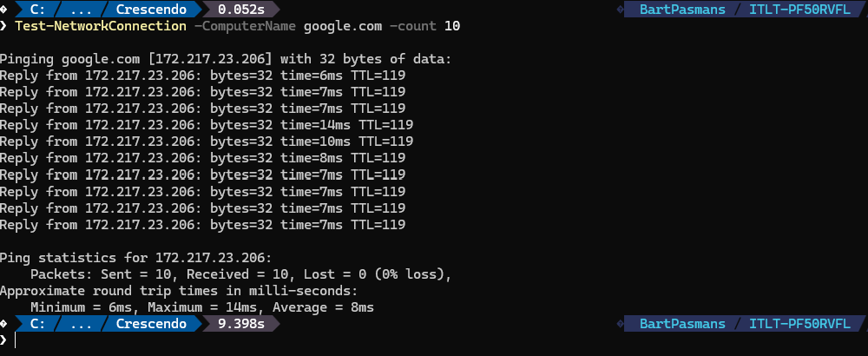868x356 pixels.
Task: Click the Crescendo folder segment beside 0.052s
Action: pyautogui.click(x=152, y=10)
